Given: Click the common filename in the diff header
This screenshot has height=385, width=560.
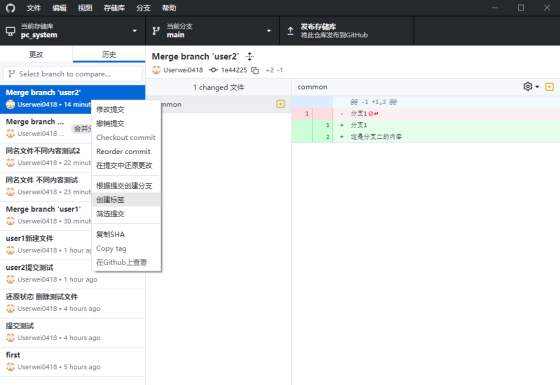Looking at the screenshot, I should coord(312,87).
